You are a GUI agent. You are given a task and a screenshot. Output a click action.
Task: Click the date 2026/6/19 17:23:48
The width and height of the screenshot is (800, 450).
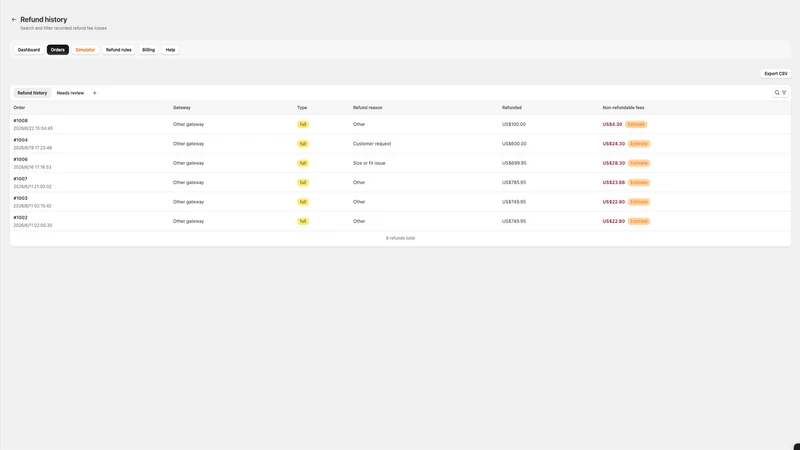[33, 148]
